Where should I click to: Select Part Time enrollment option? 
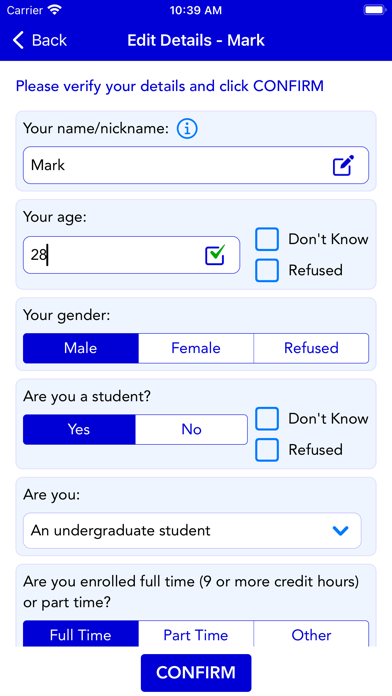click(x=196, y=634)
